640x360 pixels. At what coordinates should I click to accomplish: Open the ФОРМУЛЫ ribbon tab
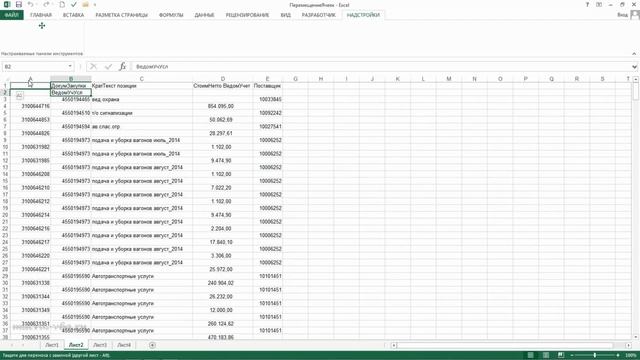click(171, 15)
